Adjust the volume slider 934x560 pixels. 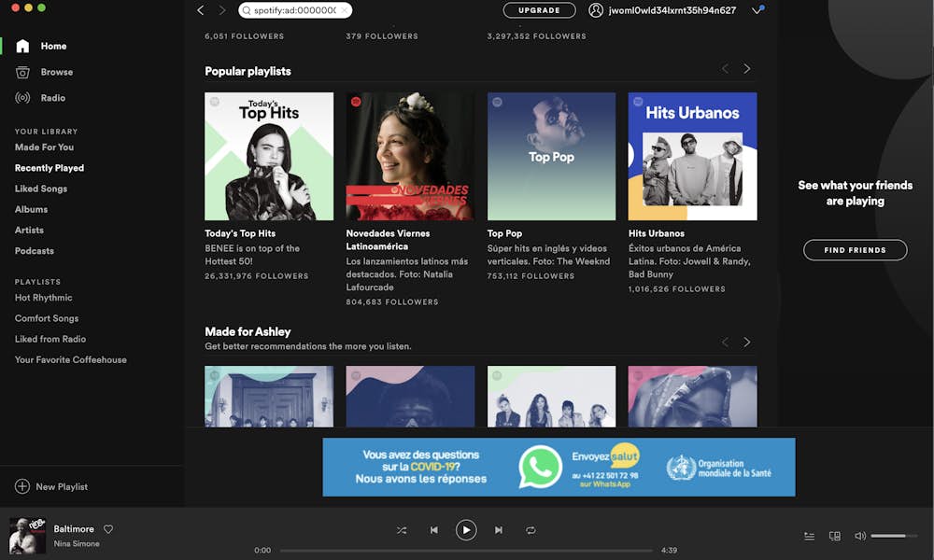[892, 536]
